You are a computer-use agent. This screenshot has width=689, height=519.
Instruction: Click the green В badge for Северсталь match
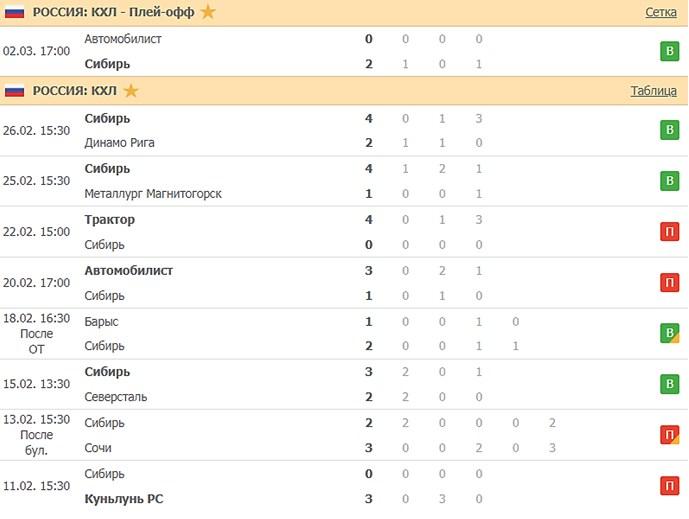click(x=669, y=384)
